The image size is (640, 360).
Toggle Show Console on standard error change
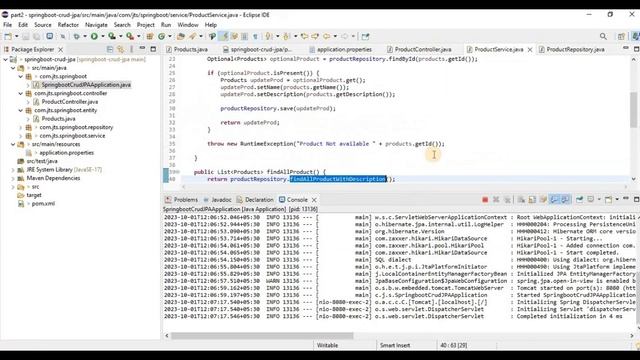[x=566, y=200]
